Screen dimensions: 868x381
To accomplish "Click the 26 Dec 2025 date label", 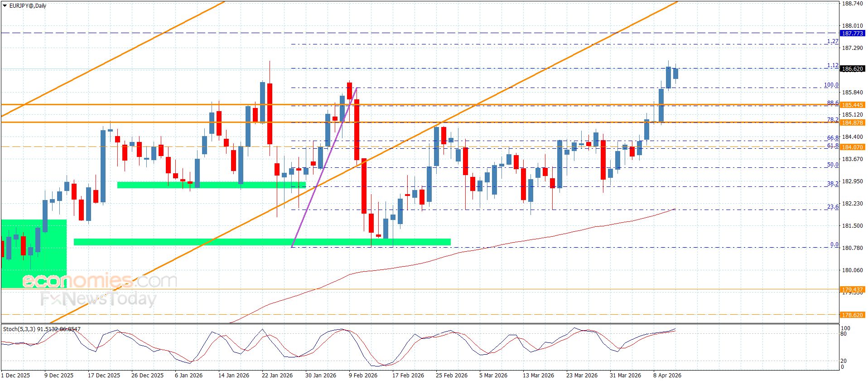I will coord(148,376).
